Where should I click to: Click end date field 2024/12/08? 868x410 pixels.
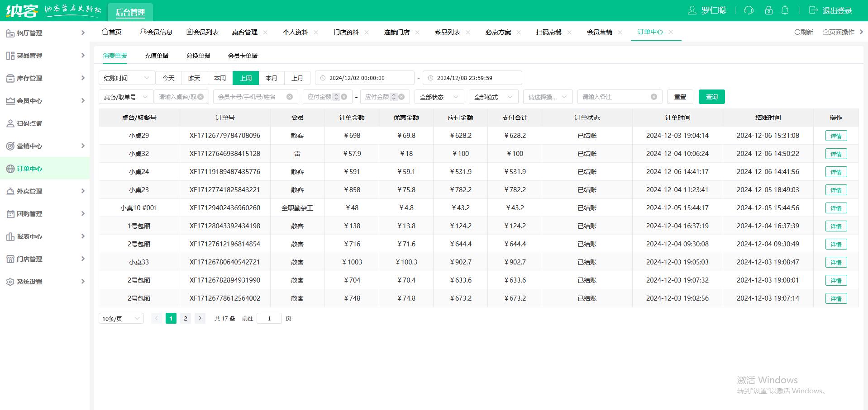tap(472, 78)
